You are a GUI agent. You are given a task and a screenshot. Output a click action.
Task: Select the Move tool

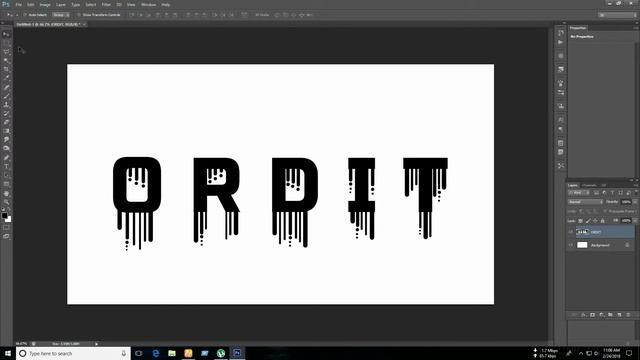[x=6, y=34]
